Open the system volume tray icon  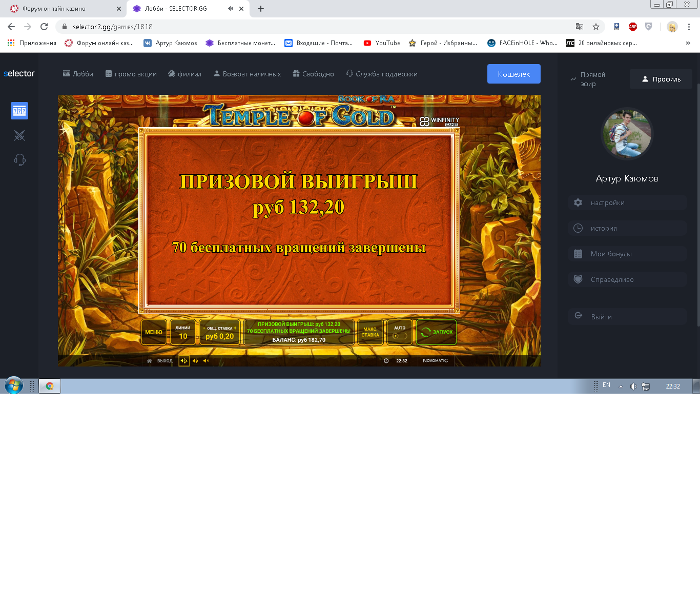tap(633, 386)
